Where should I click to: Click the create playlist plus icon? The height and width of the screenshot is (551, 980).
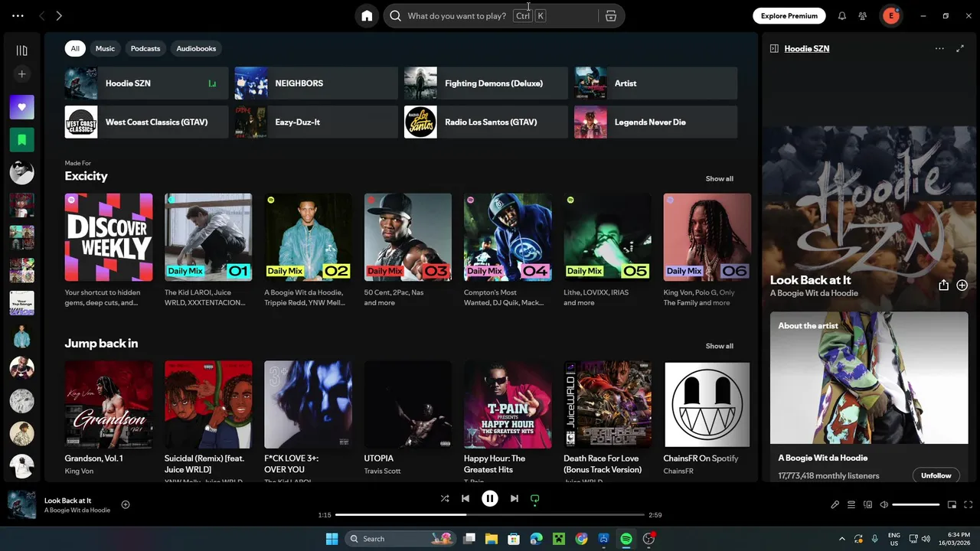(x=21, y=74)
